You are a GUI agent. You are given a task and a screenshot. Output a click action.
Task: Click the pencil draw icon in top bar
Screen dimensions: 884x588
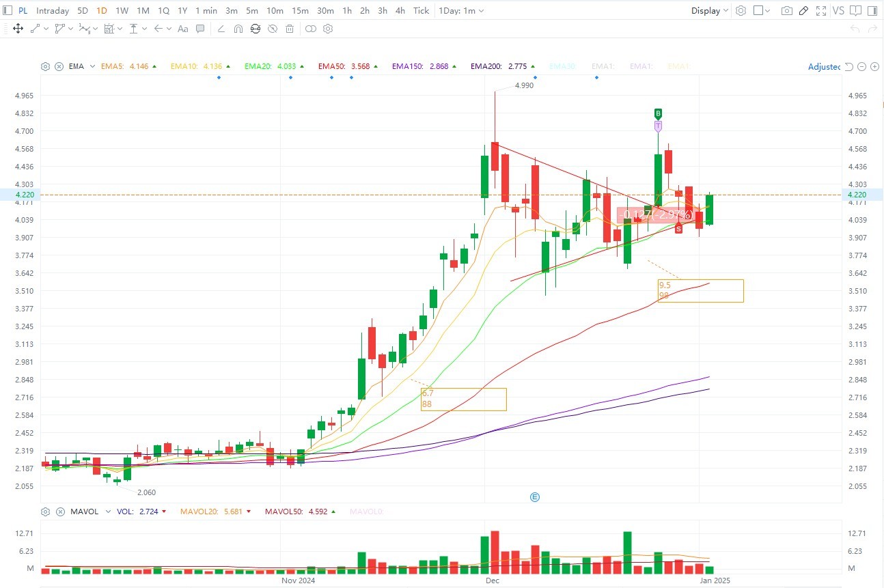[x=804, y=10]
